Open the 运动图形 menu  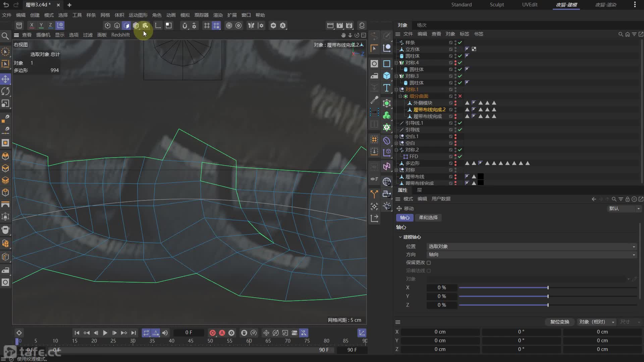138,15
